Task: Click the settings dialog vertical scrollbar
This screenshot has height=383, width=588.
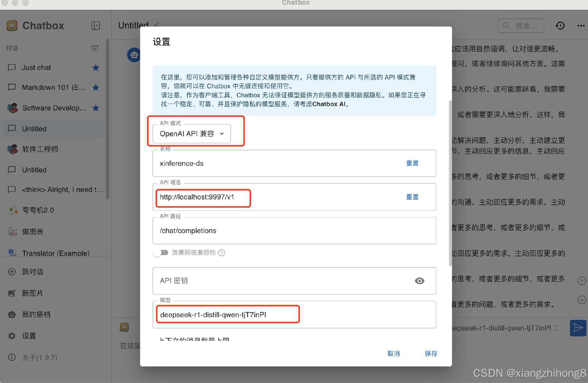Action: [x=450, y=183]
